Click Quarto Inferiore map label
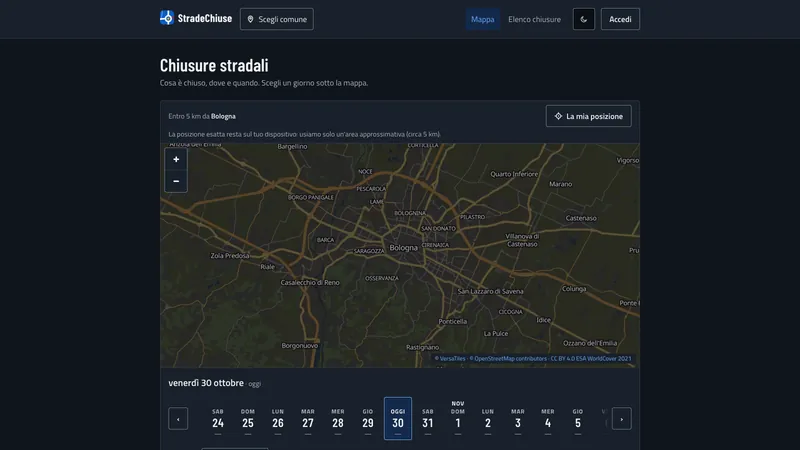This screenshot has width=800, height=450. 514,174
